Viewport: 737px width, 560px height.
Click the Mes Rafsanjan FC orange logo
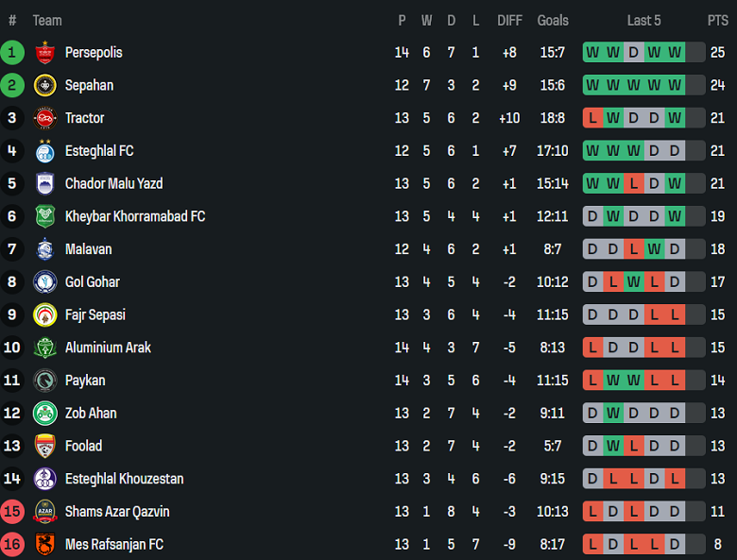[x=44, y=545]
